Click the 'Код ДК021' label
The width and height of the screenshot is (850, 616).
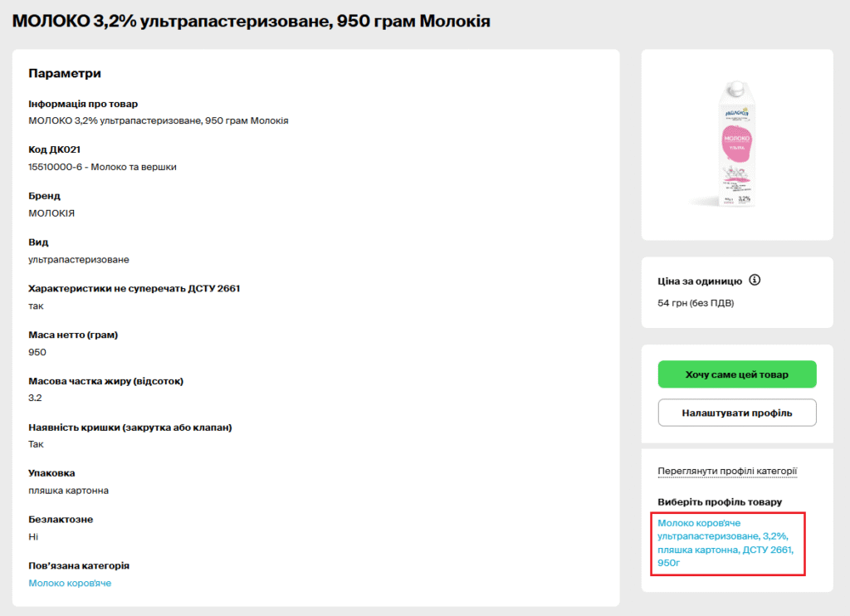pyautogui.click(x=54, y=149)
